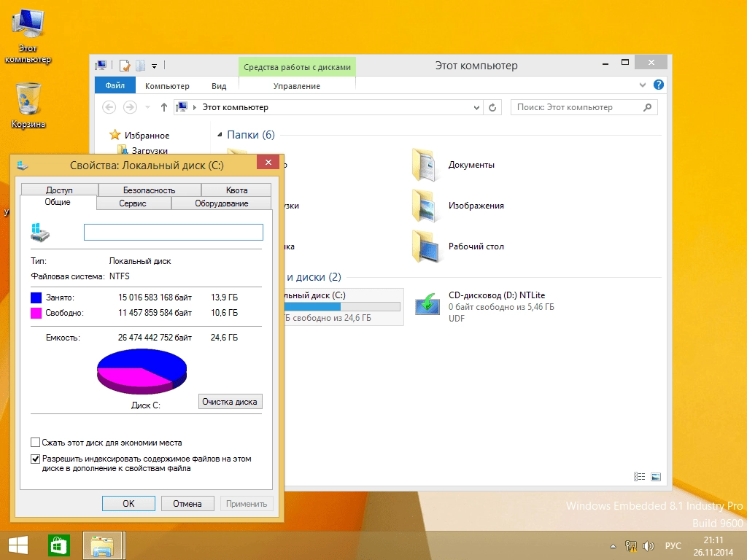Screen dimensions: 747x560
Task: Click the magenta Свободно color swatch
Action: click(x=36, y=313)
